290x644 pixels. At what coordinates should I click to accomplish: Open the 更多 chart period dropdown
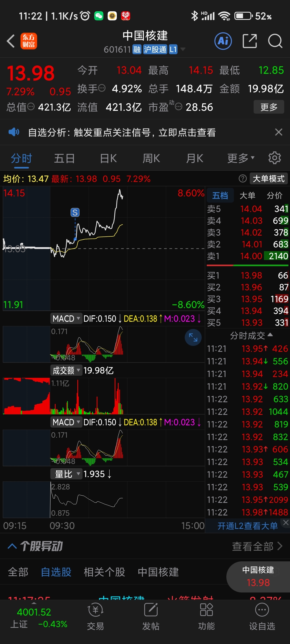(x=241, y=158)
